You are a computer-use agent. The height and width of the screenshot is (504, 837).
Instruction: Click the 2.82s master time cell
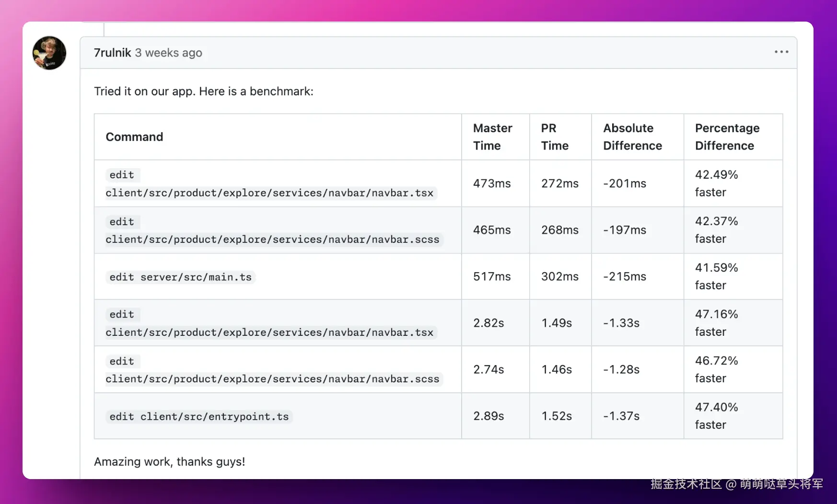488,323
